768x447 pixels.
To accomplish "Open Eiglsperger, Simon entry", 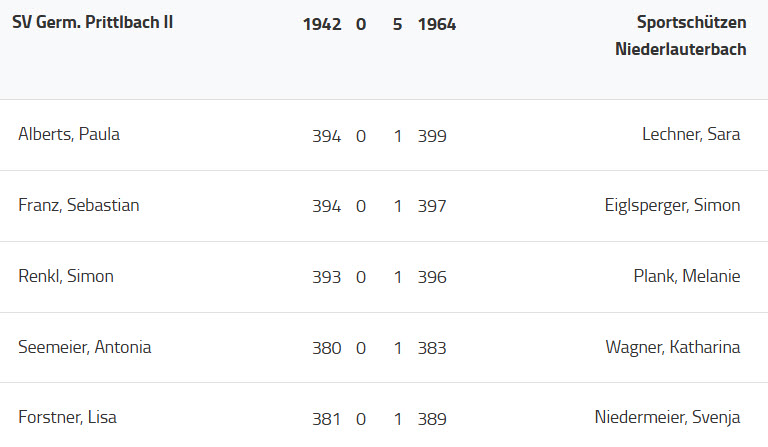I will [x=672, y=206].
